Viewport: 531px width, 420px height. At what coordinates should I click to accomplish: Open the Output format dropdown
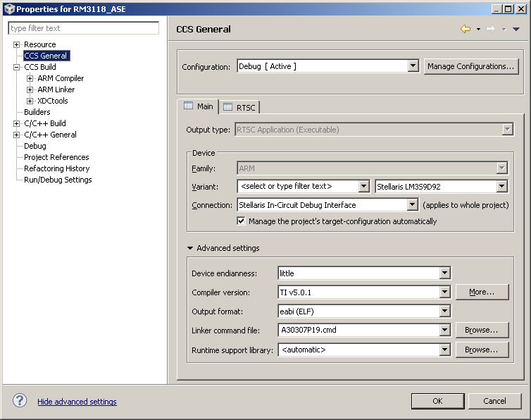coord(444,311)
